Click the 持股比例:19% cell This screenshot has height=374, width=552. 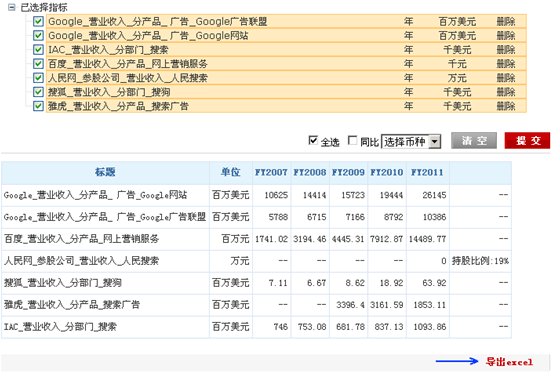tap(480, 261)
